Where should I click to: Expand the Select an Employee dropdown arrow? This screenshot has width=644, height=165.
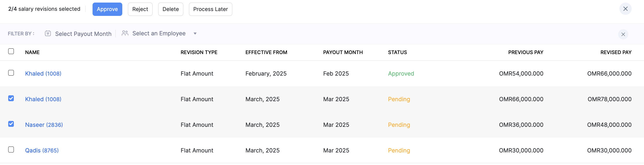(195, 34)
